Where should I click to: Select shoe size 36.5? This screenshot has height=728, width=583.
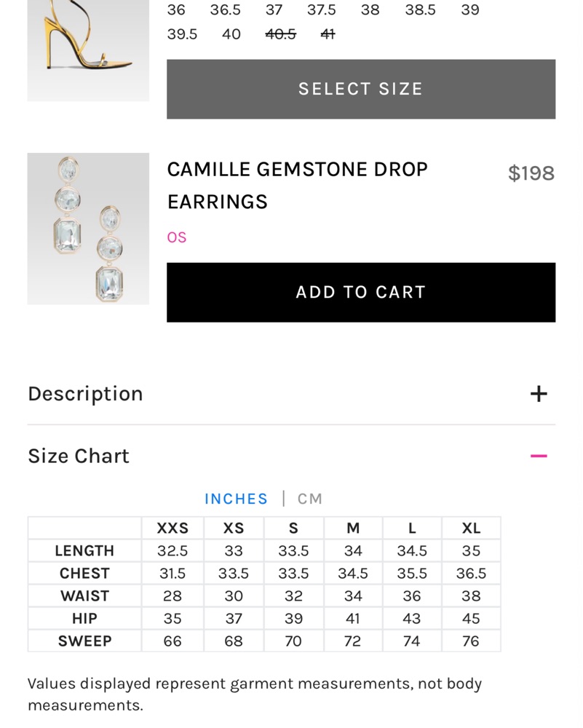225,10
